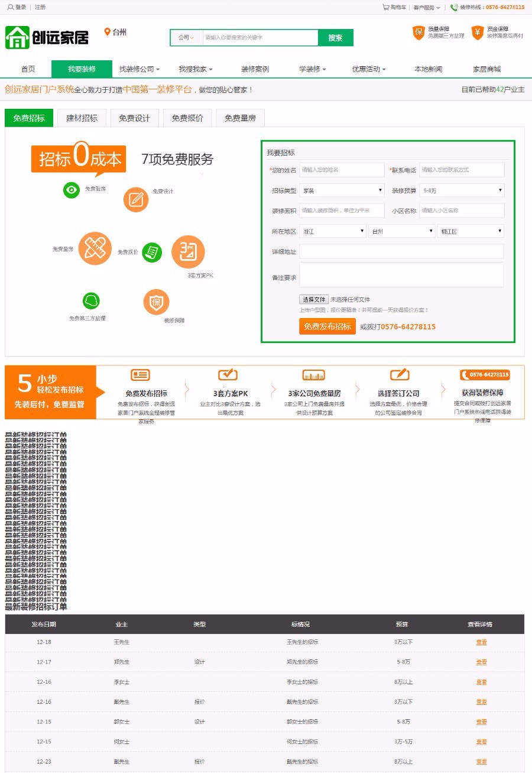Open the 浙江 province dropdown
532x773 pixels.
tap(332, 231)
